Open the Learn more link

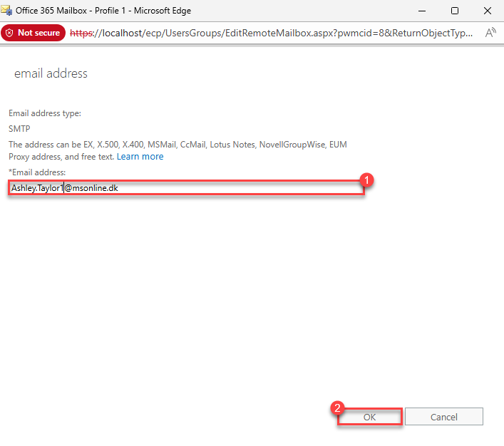140,157
